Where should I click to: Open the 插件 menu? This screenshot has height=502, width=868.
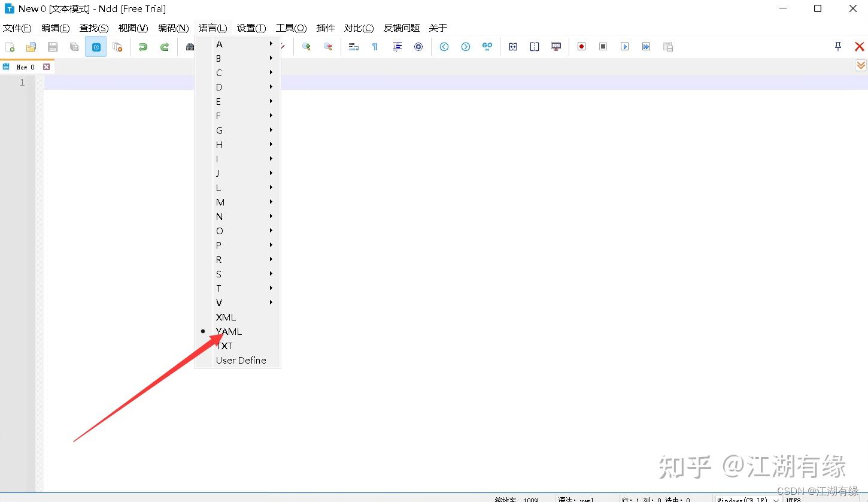[x=326, y=28]
